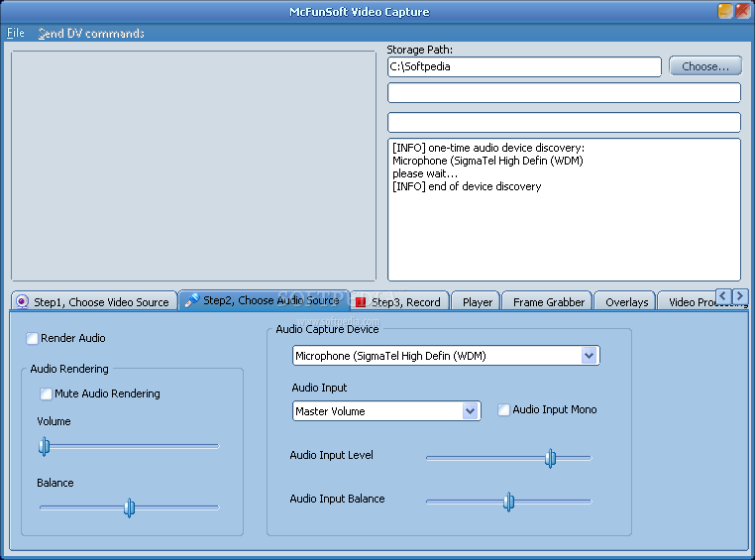Click the Volume slider handle
755x560 pixels.
(44, 446)
